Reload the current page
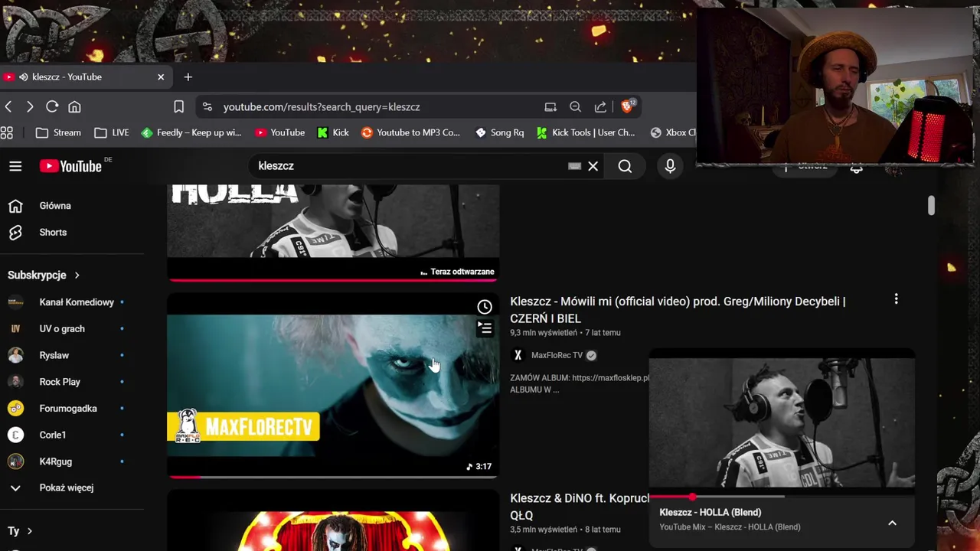 click(x=52, y=106)
